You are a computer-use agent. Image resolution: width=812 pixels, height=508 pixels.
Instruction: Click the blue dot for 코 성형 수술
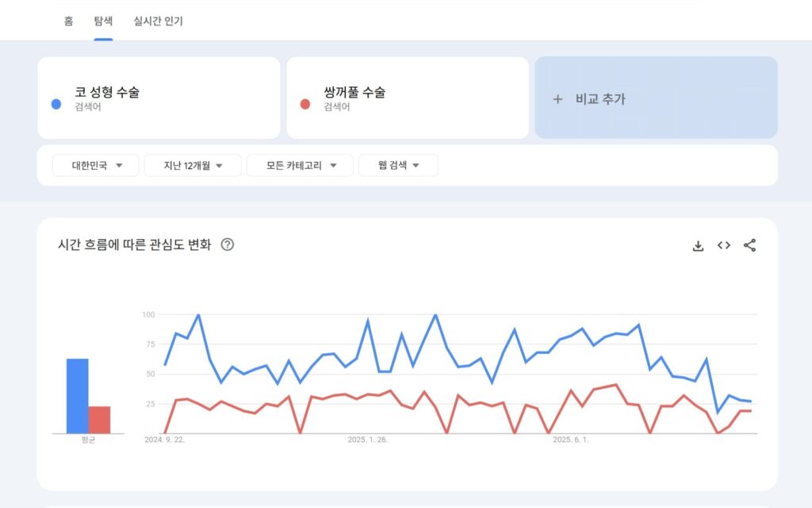click(56, 104)
